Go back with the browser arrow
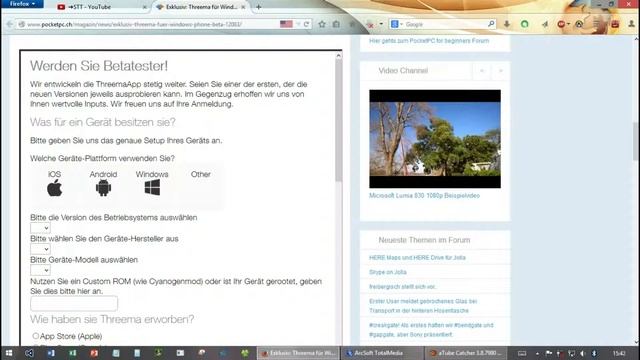 (x=9, y=24)
